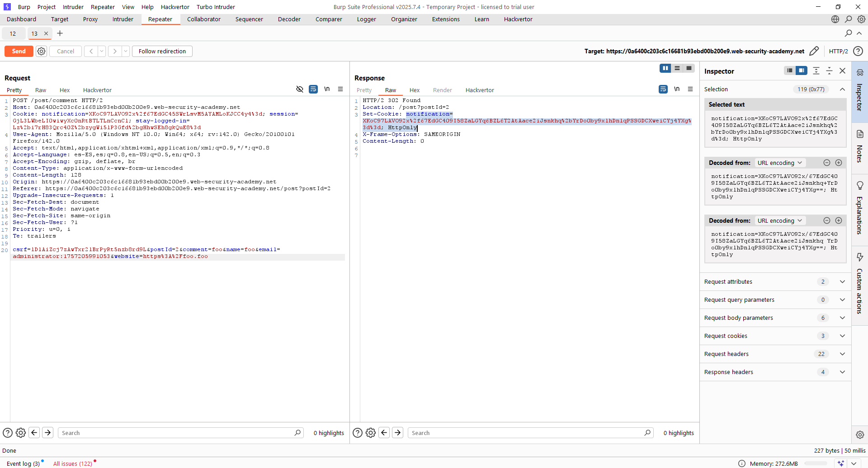Click the Follow redirection button

[162, 51]
